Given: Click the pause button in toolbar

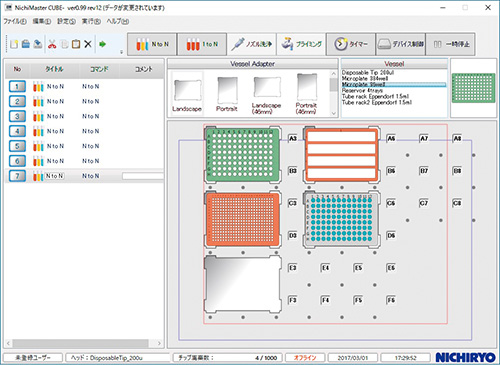Looking at the screenshot, I should click(x=451, y=44).
